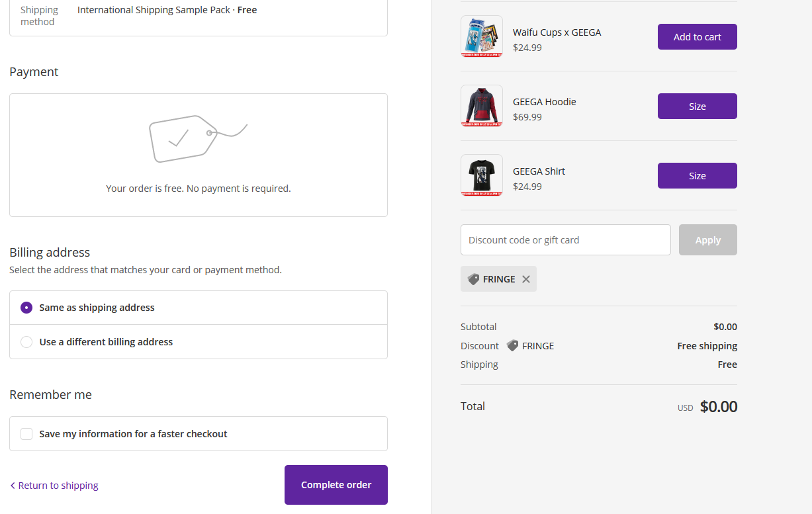
Task: Click the back chevron beside Return to shipping
Action: click(13, 486)
